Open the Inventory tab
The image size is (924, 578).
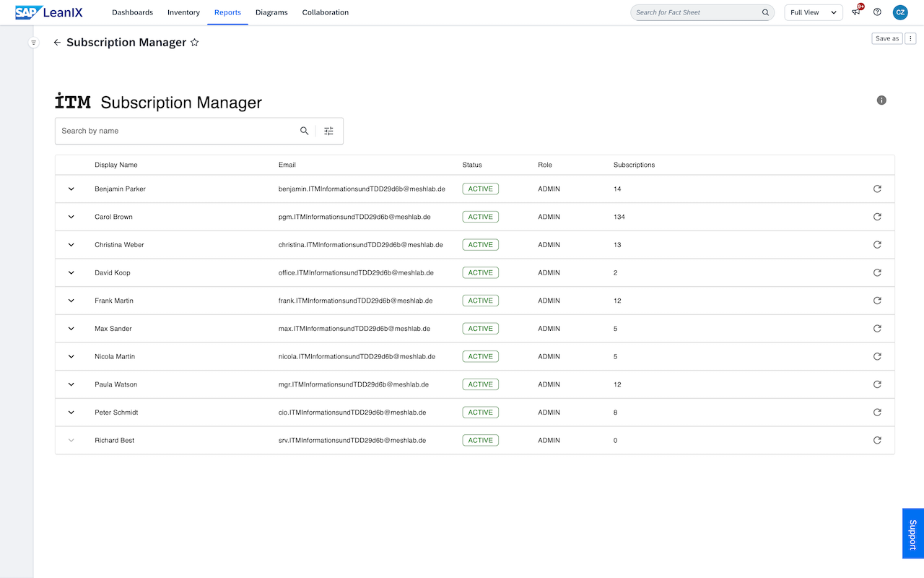pyautogui.click(x=183, y=12)
